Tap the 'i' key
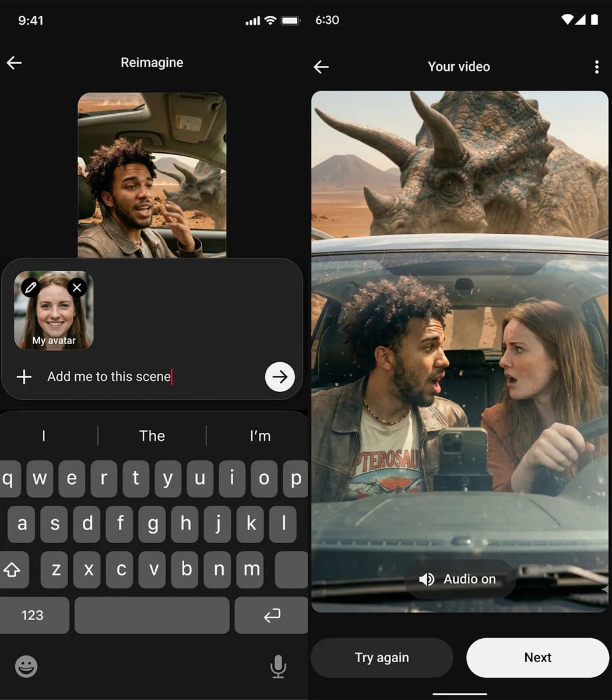612x700 pixels. click(232, 479)
